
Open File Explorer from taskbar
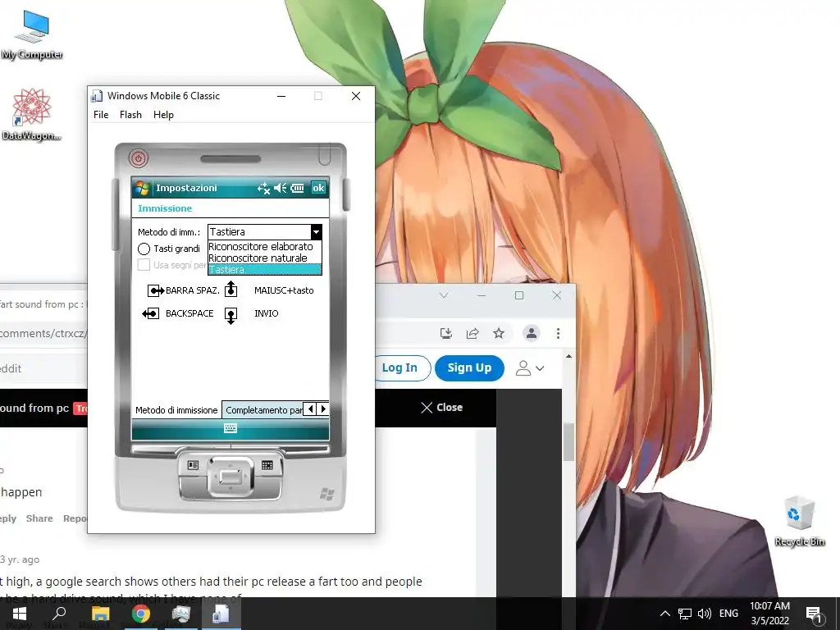(x=100, y=614)
